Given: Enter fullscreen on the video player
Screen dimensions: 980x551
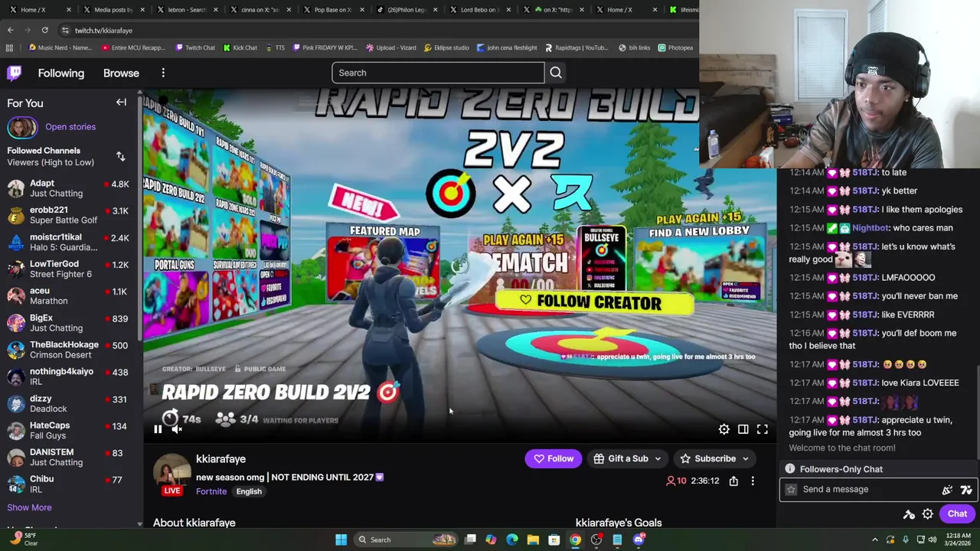Looking at the screenshot, I should coord(762,429).
